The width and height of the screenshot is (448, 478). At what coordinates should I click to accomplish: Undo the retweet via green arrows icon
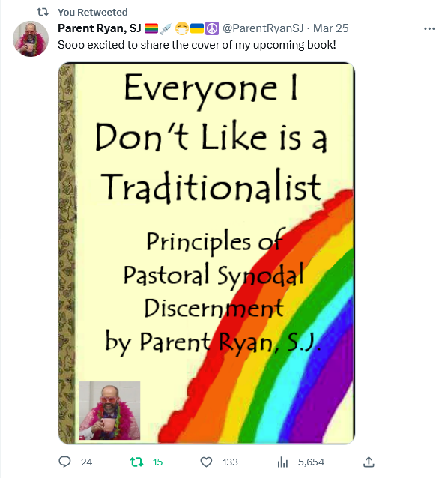136,462
